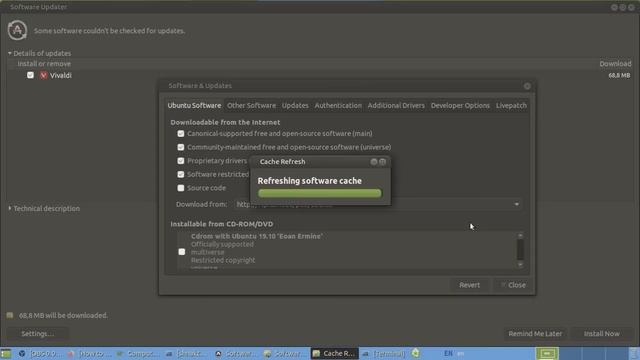The width and height of the screenshot is (640, 360).
Task: Toggle the Vivaldi update checkbox
Action: [30, 75]
